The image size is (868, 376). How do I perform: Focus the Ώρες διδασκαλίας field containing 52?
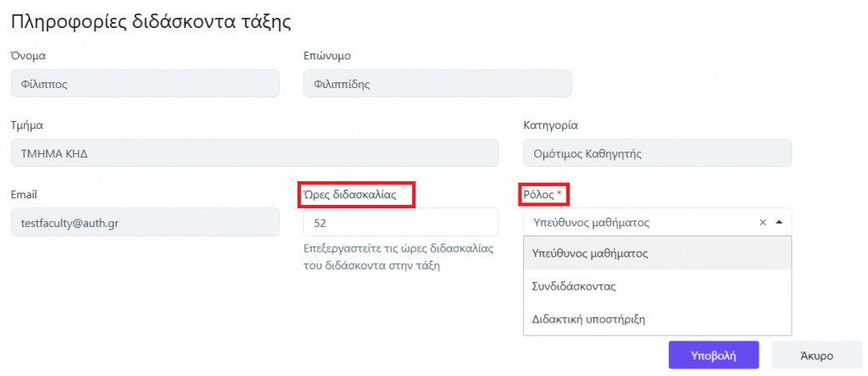tap(400, 223)
